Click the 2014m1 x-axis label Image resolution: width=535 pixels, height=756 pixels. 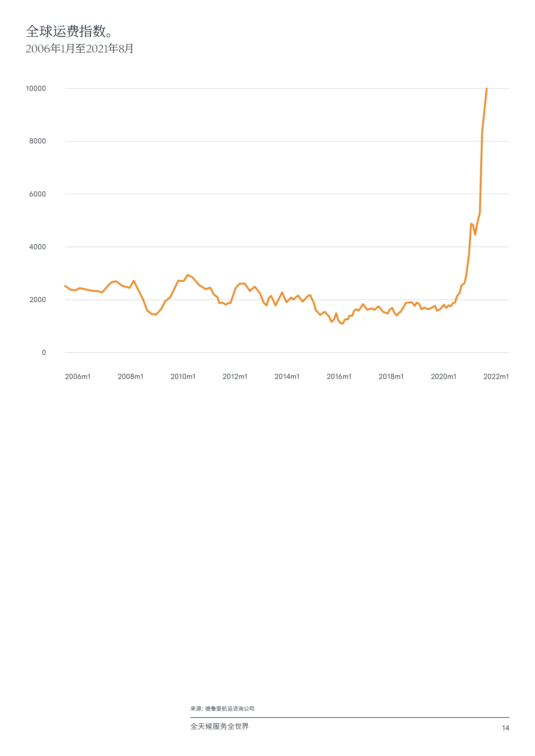point(287,377)
